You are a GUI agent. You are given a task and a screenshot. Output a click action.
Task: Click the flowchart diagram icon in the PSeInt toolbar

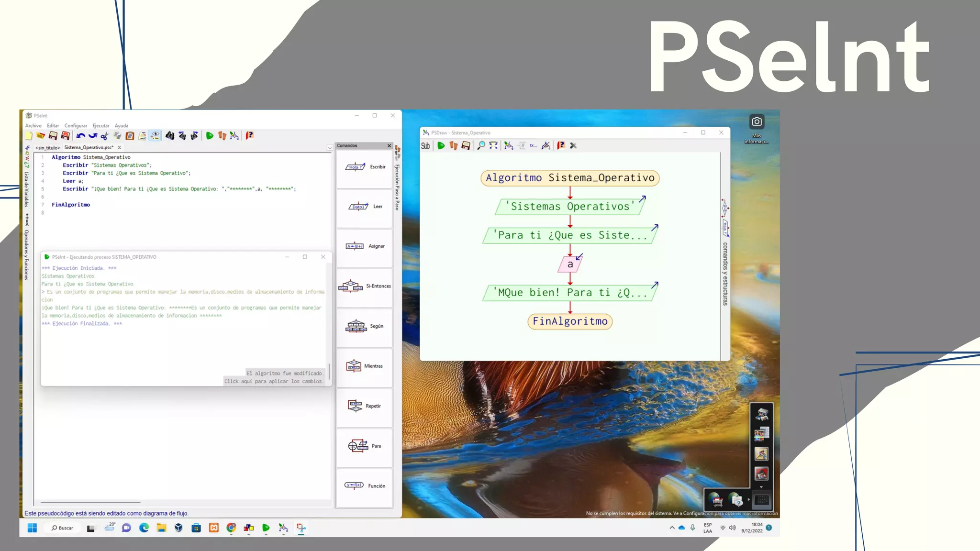pyautogui.click(x=234, y=136)
